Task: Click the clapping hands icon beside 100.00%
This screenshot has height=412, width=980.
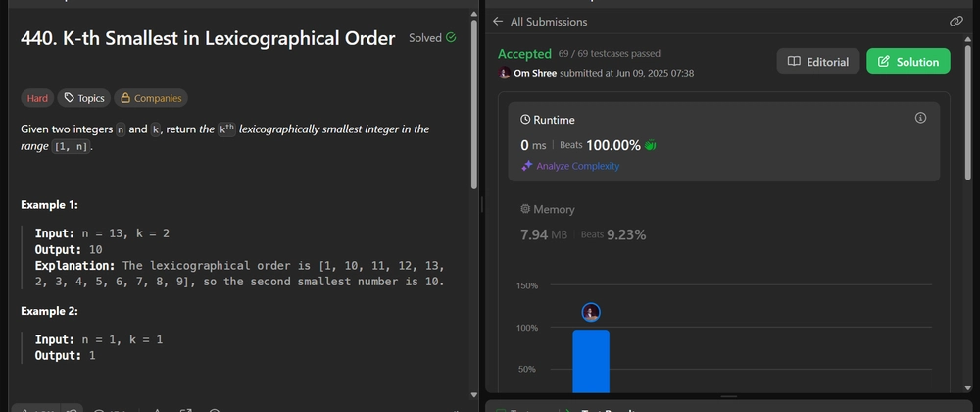Action: (x=650, y=145)
